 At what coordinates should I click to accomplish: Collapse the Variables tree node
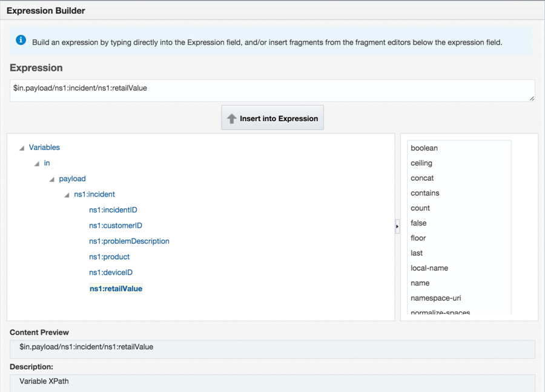(x=22, y=148)
